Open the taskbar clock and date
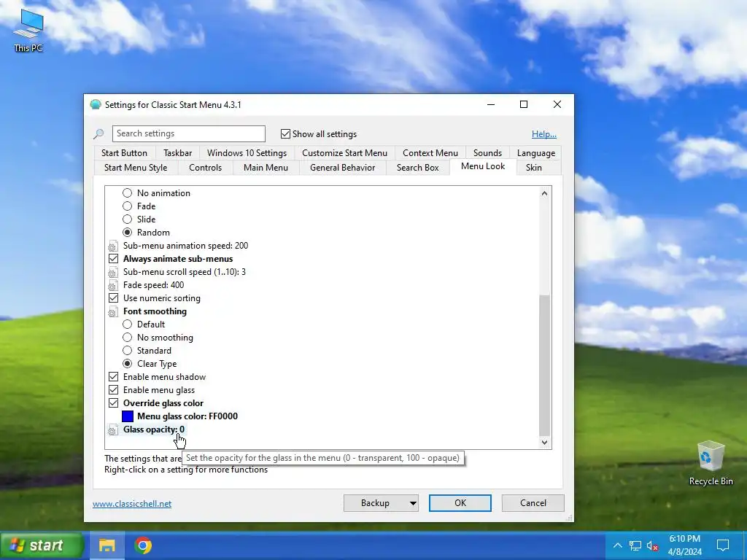This screenshot has width=747, height=560. coord(684,545)
